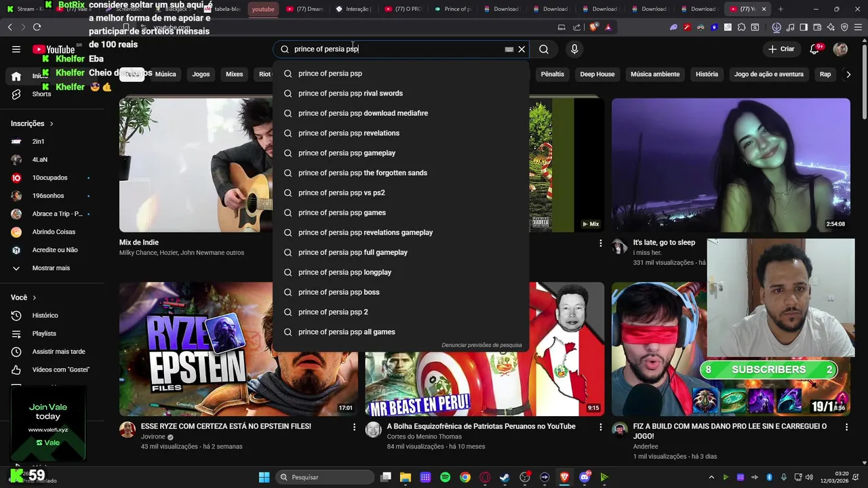
Task: Select the Mixes filter chip
Action: click(234, 74)
